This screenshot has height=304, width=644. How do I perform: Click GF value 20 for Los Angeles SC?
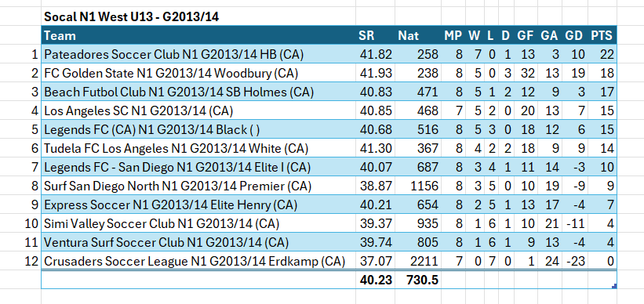click(x=526, y=110)
